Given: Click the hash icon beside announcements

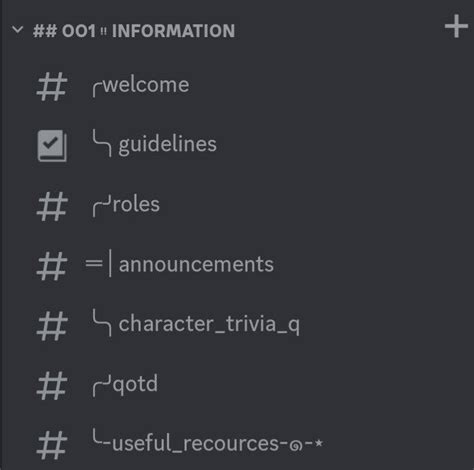Looking at the screenshot, I should 52,266.
